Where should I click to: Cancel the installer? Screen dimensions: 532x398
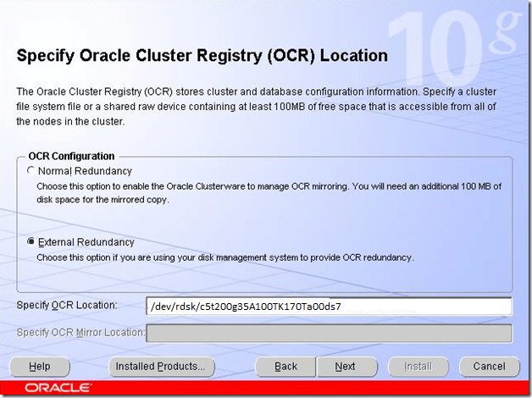(x=490, y=367)
